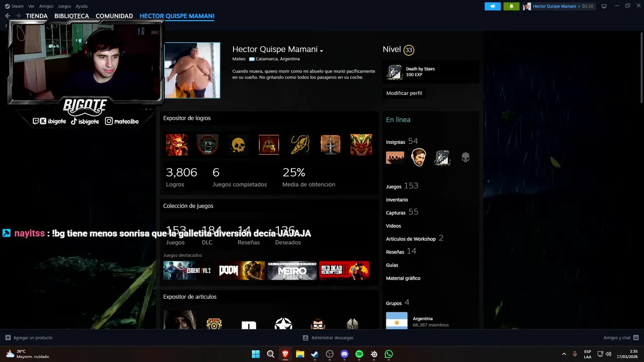Screen dimensions: 644x362
Task: Open Administrar descargas
Action: [328, 338]
